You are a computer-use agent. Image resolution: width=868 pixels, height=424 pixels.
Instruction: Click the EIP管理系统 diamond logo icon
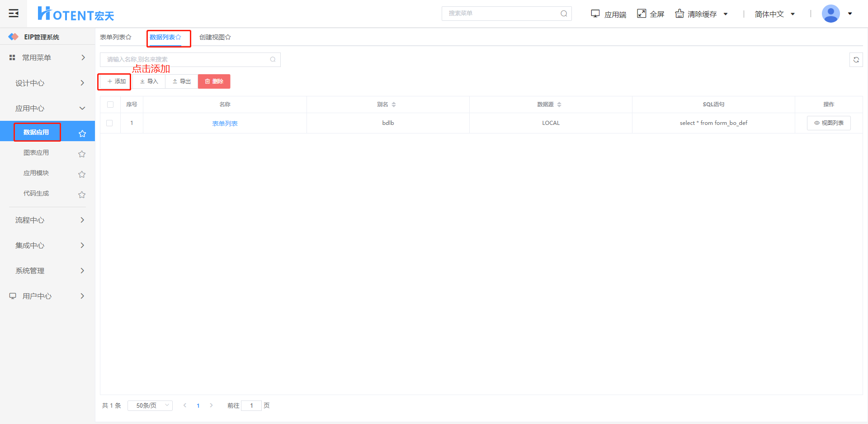[x=14, y=37]
